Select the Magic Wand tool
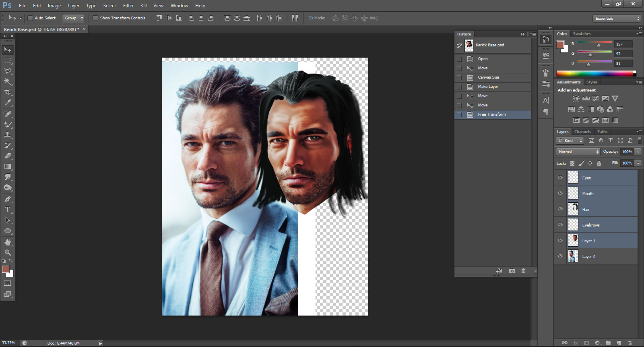Screen dimensions: 644x347 point(8,81)
